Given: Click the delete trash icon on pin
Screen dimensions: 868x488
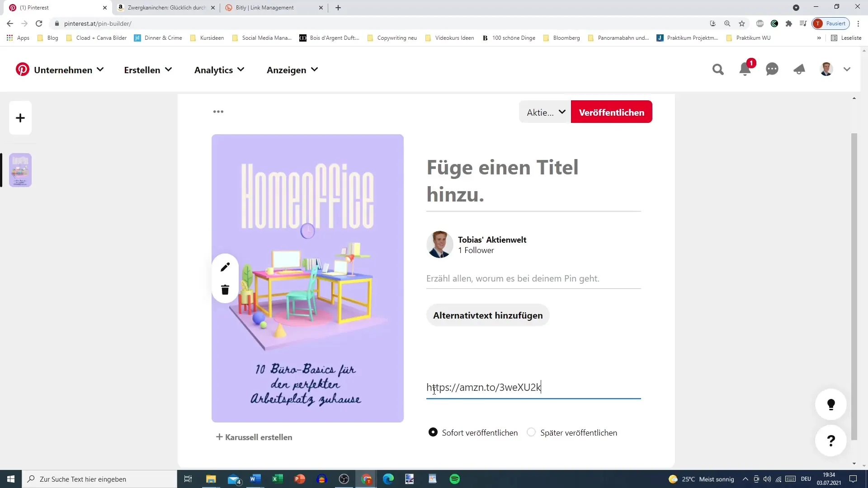Looking at the screenshot, I should point(225,290).
